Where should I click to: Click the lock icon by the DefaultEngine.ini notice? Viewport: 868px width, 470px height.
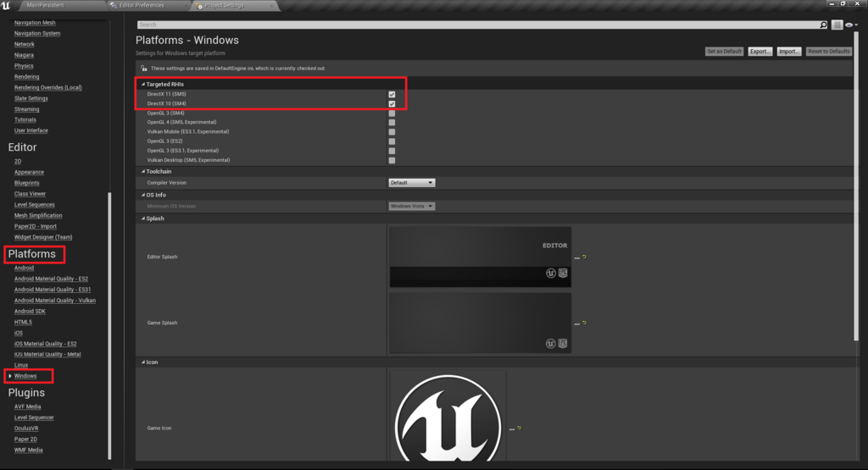(144, 68)
